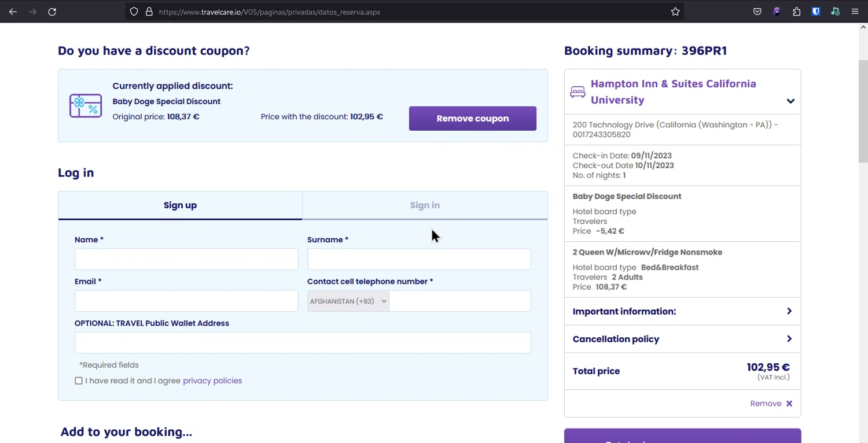Click the discount coupon ticket icon

pos(86,106)
